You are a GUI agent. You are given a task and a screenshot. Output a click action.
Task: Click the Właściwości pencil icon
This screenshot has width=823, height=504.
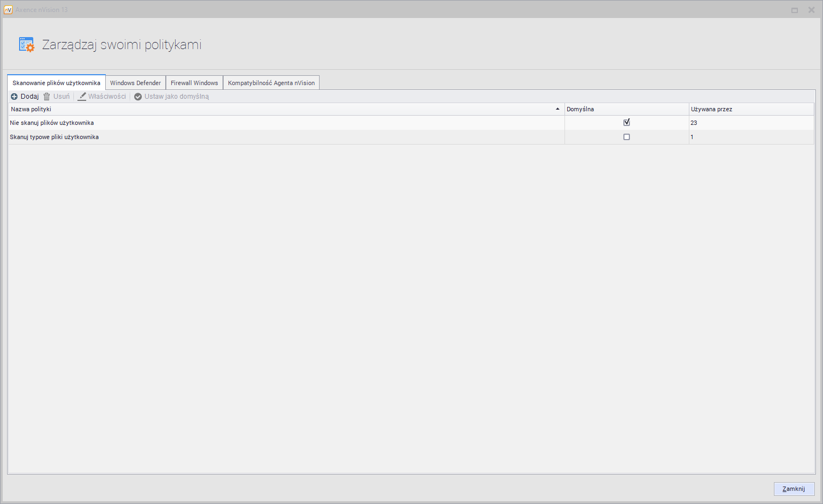(x=82, y=97)
